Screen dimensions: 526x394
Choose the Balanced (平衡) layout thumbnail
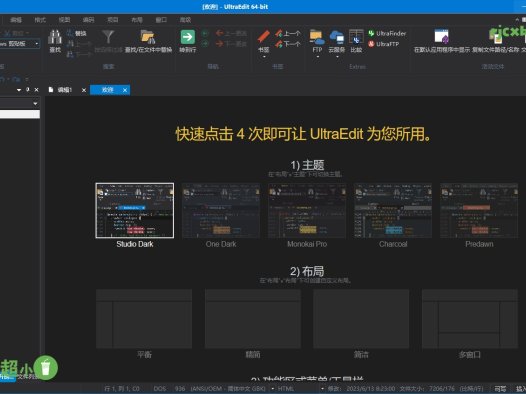[x=144, y=319]
